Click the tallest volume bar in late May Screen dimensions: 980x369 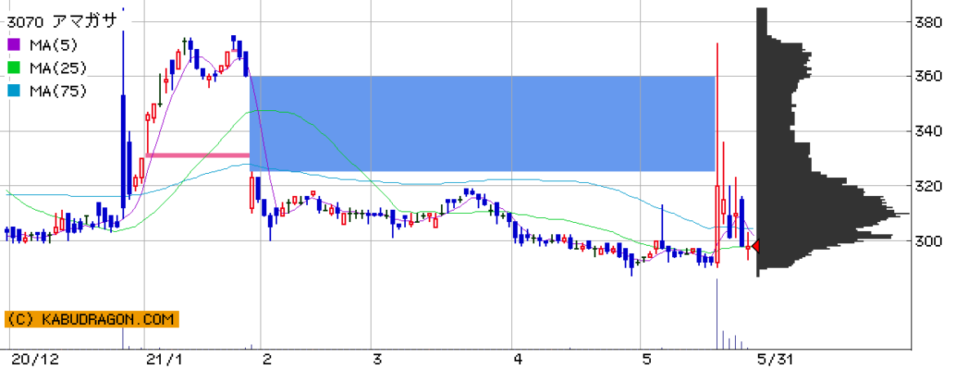pyautogui.click(x=717, y=313)
